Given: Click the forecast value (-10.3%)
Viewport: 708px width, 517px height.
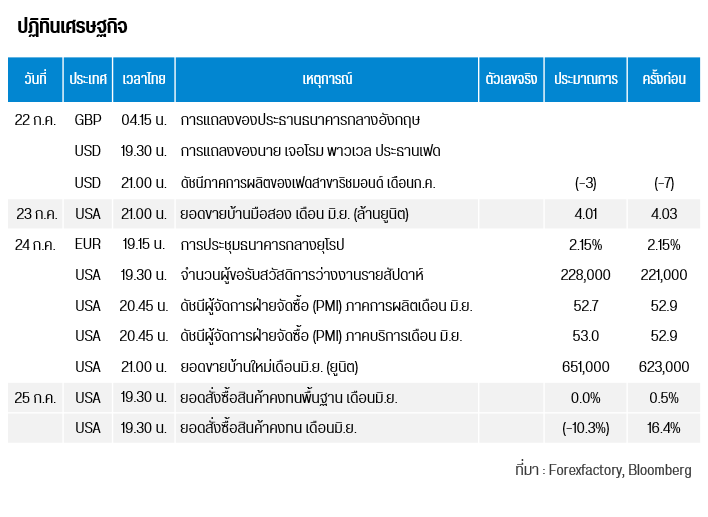Looking at the screenshot, I should pyautogui.click(x=586, y=428).
